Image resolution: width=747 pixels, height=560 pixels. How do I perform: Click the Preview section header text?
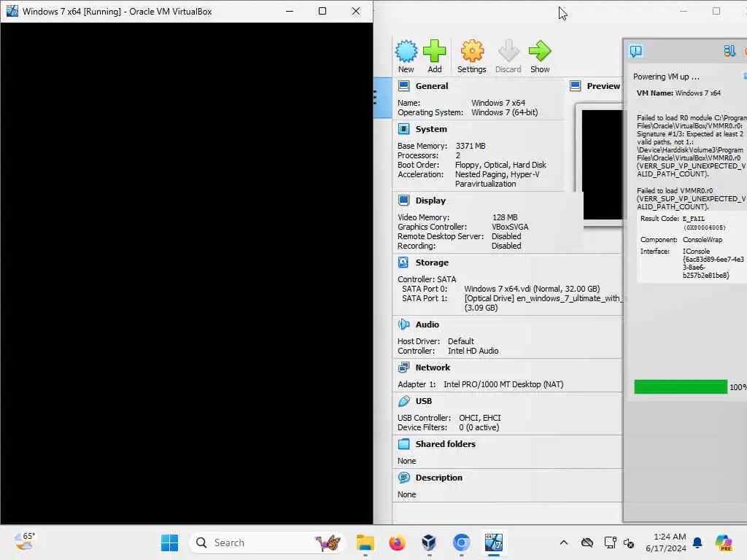pyautogui.click(x=603, y=86)
